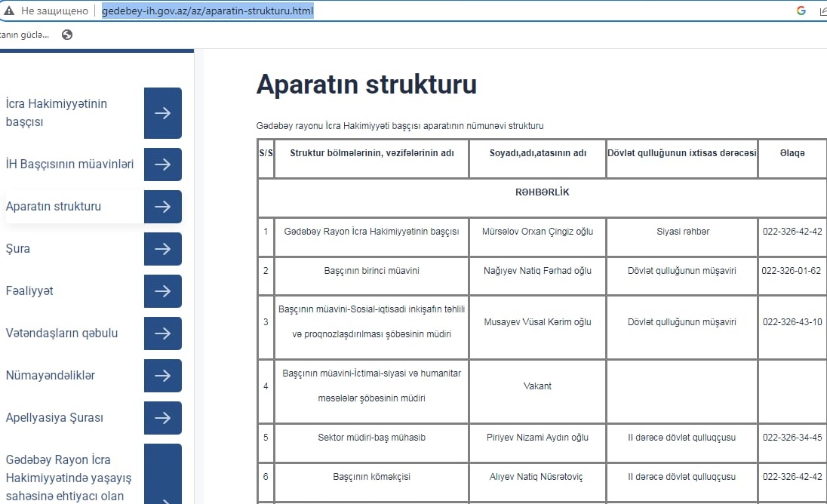Image resolution: width=827 pixels, height=504 pixels.
Task: Click the URL in the address bar
Action: click(x=208, y=11)
